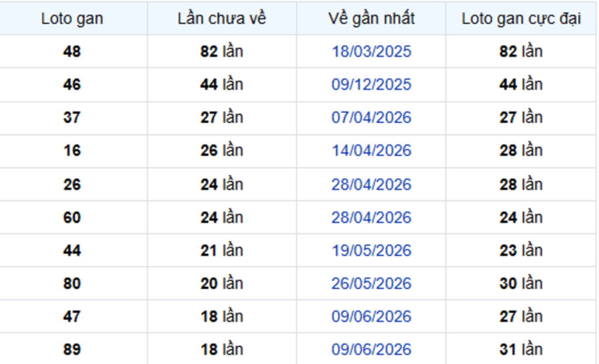Select loto number 47 in Loto gan column

pos(72,317)
